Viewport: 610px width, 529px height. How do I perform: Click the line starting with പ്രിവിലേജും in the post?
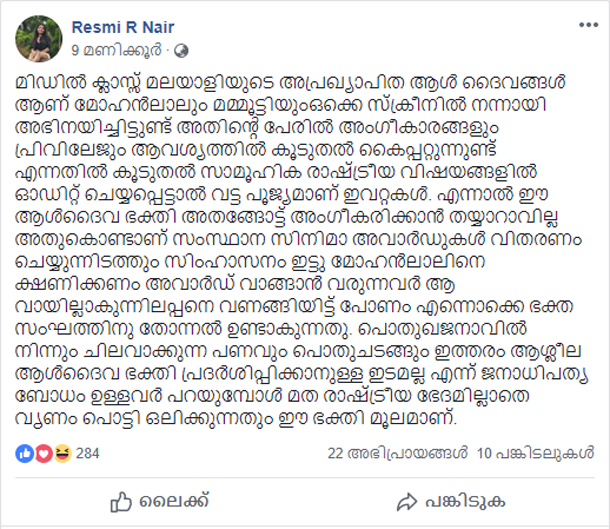(256, 150)
